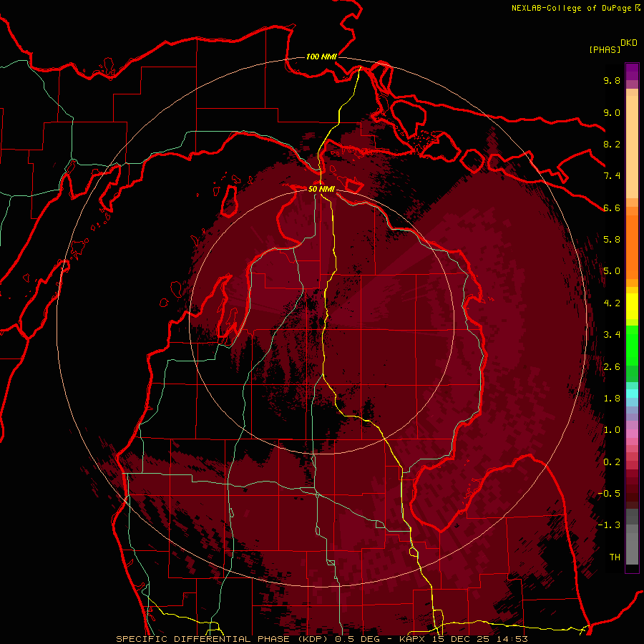Screen dimensions: 644x644
Task: Select the 8.2 legend value
Action: (x=612, y=144)
